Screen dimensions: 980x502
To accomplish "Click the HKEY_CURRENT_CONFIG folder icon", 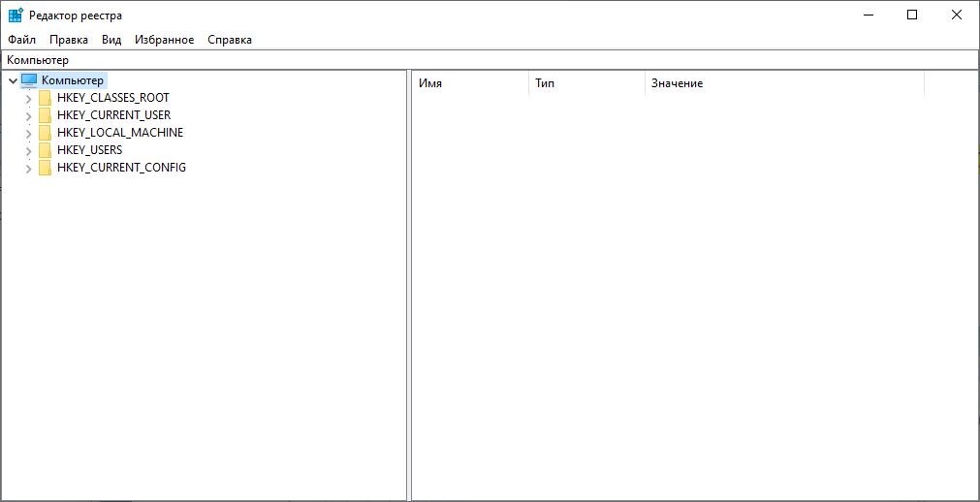I will (45, 169).
